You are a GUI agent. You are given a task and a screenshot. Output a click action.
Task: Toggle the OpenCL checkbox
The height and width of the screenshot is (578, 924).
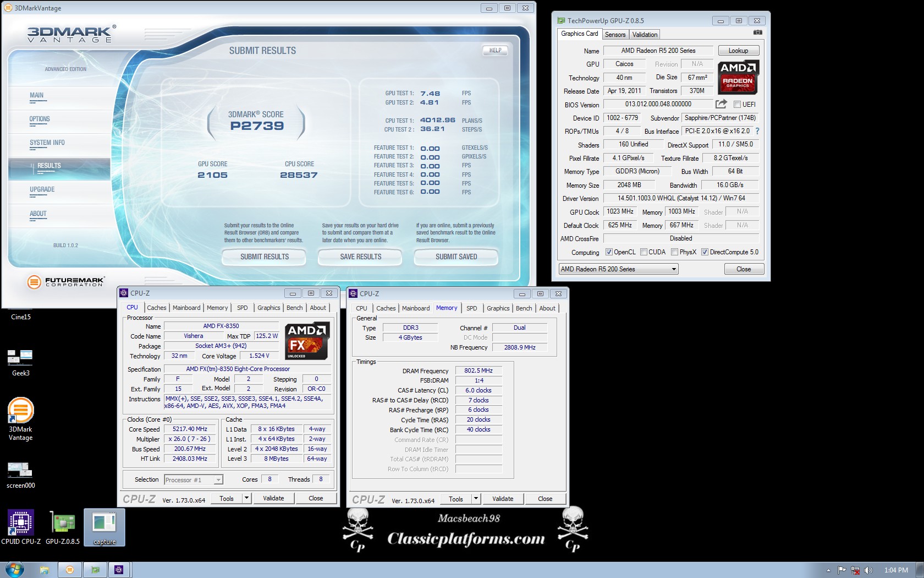click(609, 252)
